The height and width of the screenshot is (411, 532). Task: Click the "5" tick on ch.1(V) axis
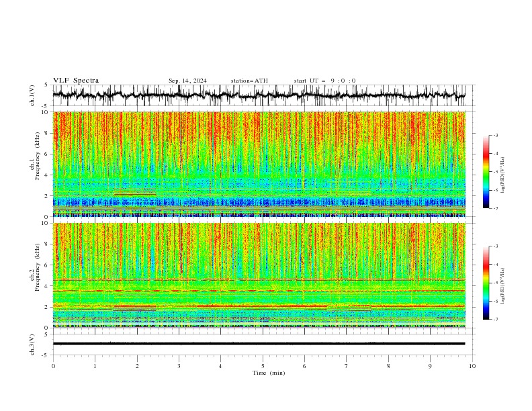tap(46, 85)
